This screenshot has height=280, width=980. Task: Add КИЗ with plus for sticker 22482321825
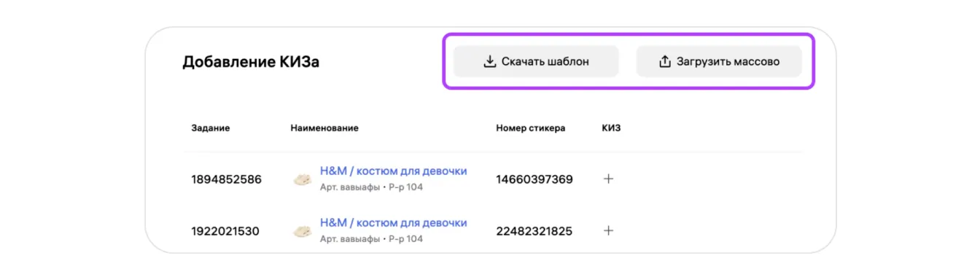pos(608,231)
